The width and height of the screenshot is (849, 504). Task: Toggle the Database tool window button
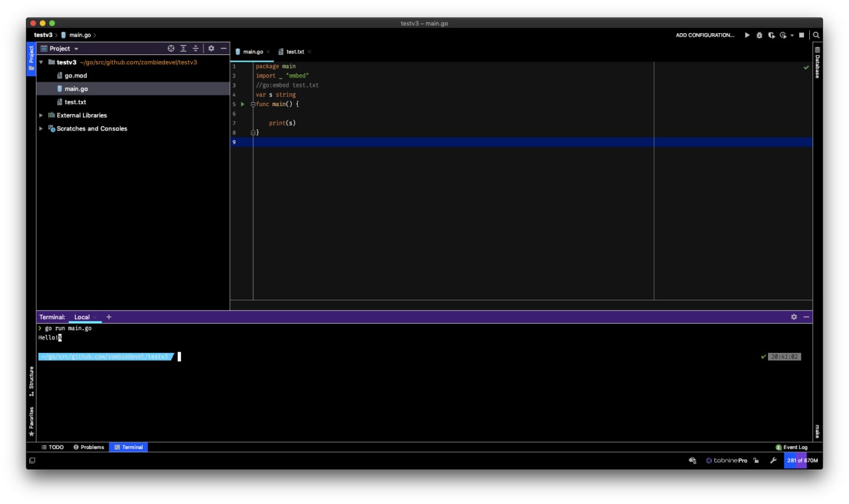tap(817, 63)
